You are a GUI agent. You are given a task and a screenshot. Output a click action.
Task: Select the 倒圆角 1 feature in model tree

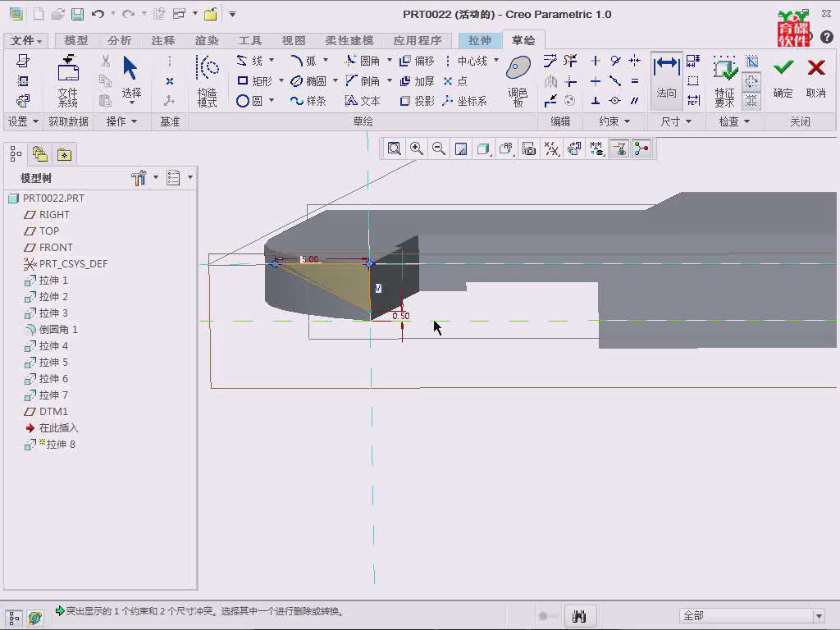pyautogui.click(x=52, y=330)
